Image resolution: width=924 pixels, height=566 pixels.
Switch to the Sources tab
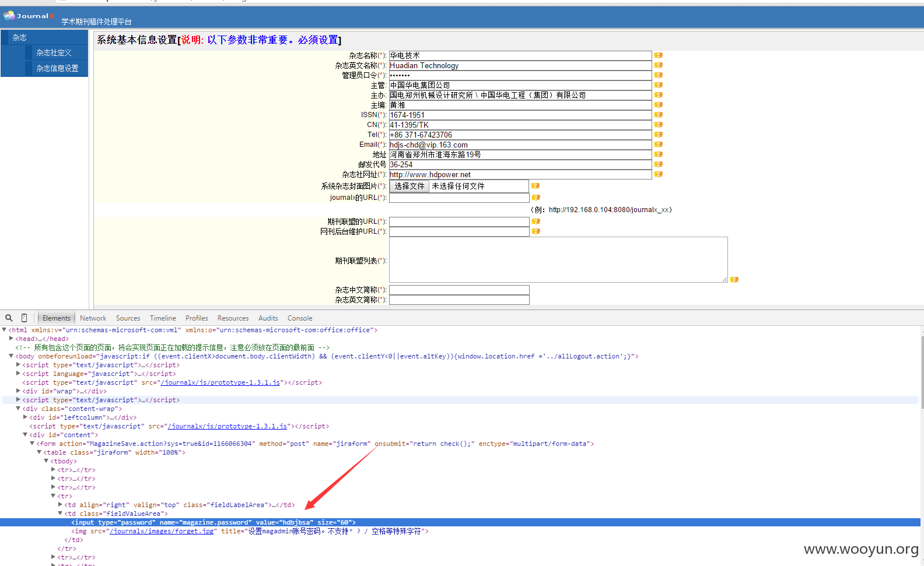128,318
